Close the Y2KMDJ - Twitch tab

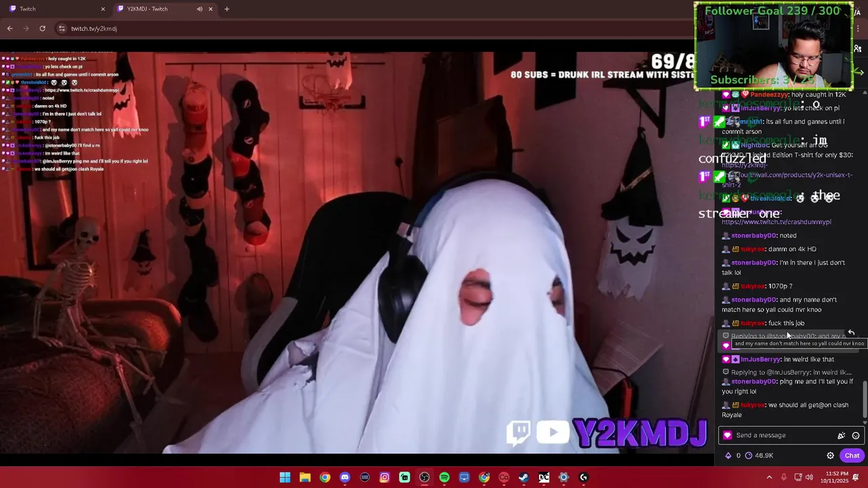click(x=210, y=9)
